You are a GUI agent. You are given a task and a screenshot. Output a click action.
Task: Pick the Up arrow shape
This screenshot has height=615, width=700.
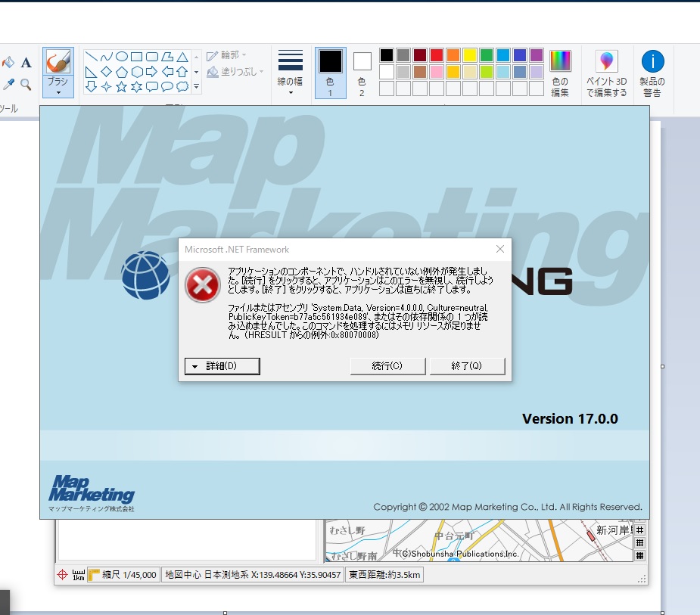point(182,72)
